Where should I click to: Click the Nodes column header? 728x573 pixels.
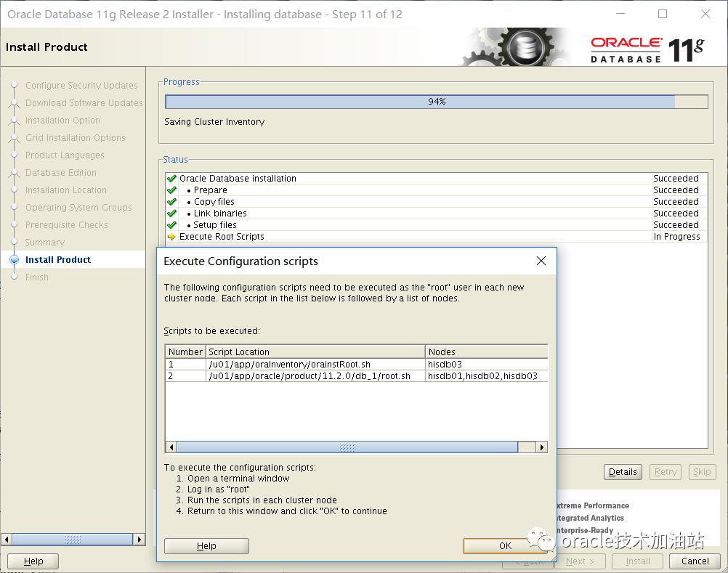(x=487, y=351)
